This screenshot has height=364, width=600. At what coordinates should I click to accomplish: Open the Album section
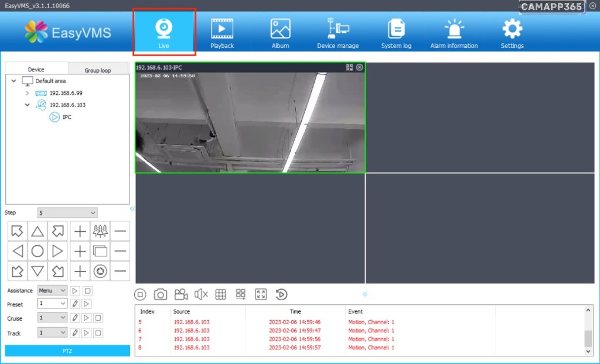coord(280,33)
